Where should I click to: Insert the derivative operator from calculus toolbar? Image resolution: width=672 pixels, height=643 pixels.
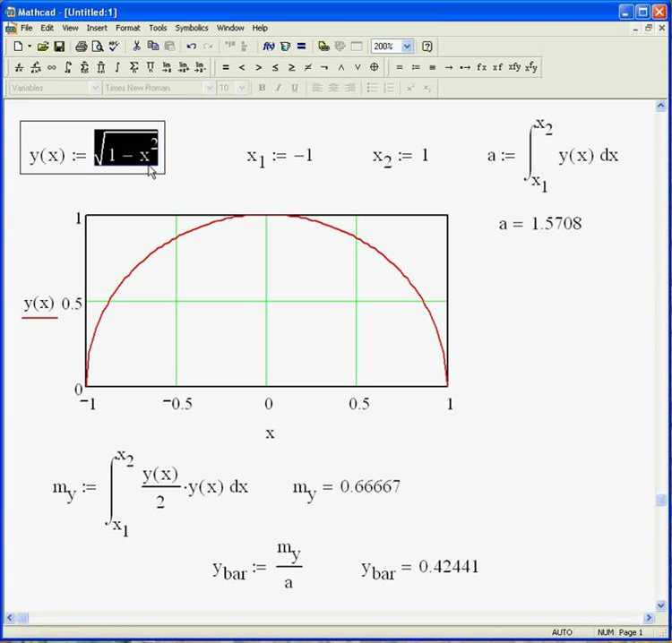pos(19,67)
